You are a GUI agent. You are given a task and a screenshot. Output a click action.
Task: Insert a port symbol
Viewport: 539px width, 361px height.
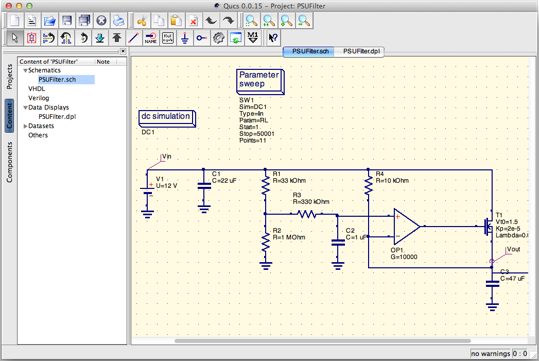tap(201, 37)
